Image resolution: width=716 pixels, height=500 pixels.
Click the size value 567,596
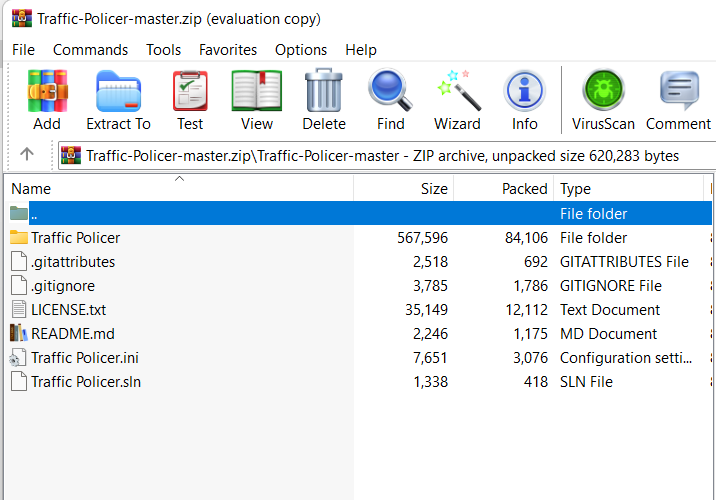click(422, 237)
